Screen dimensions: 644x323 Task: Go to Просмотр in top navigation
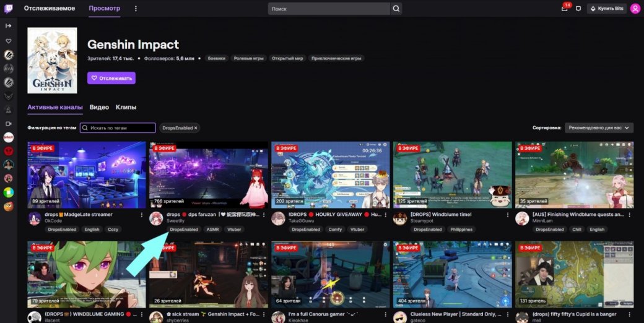click(x=104, y=9)
